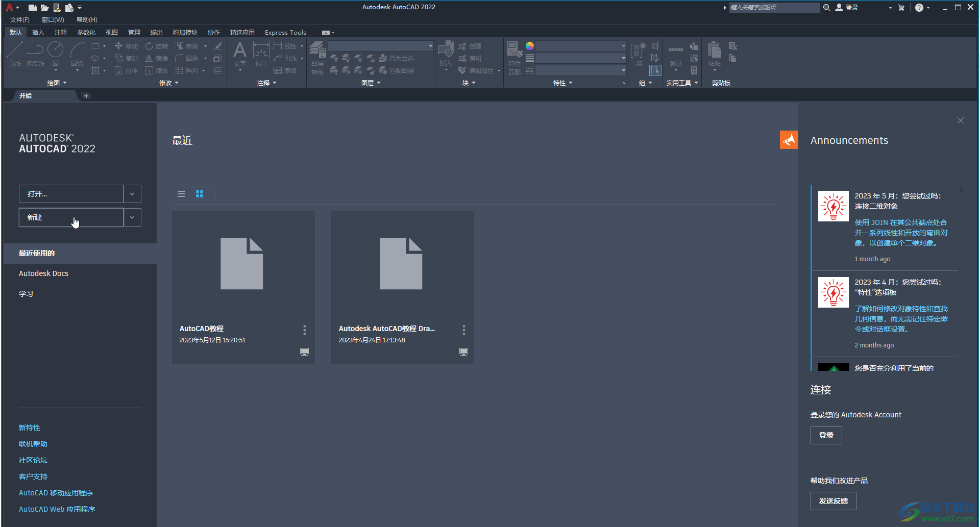Click the calculator icon in Utilities panel
The width and height of the screenshot is (980, 527).
click(694, 70)
